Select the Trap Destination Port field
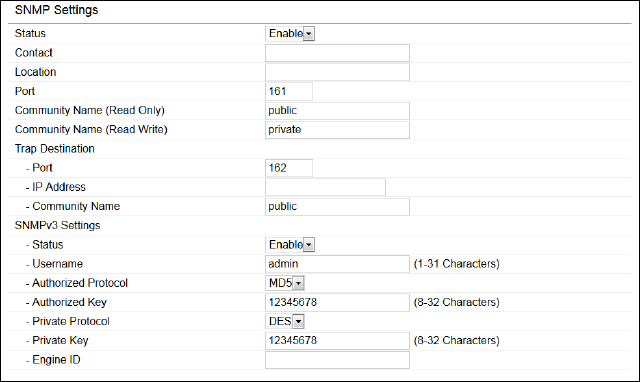The width and height of the screenshot is (640, 382). [289, 168]
